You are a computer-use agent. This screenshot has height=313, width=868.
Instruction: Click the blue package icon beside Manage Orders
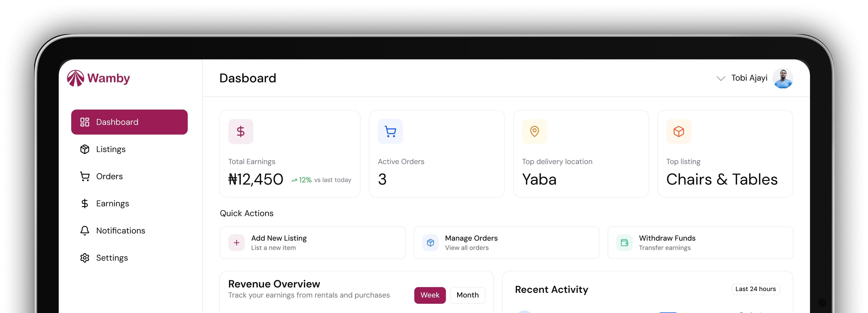(x=430, y=243)
